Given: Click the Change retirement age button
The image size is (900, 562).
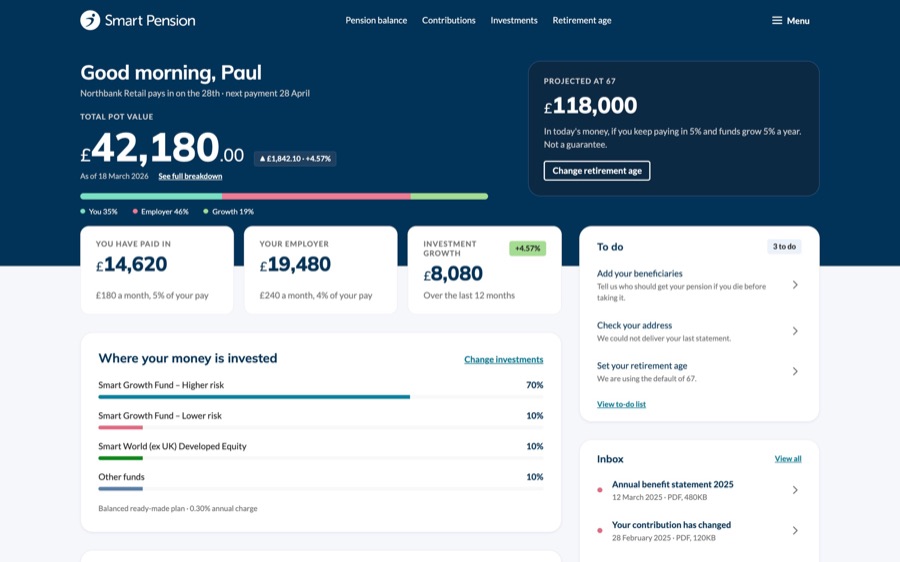Looking at the screenshot, I should point(597,170).
